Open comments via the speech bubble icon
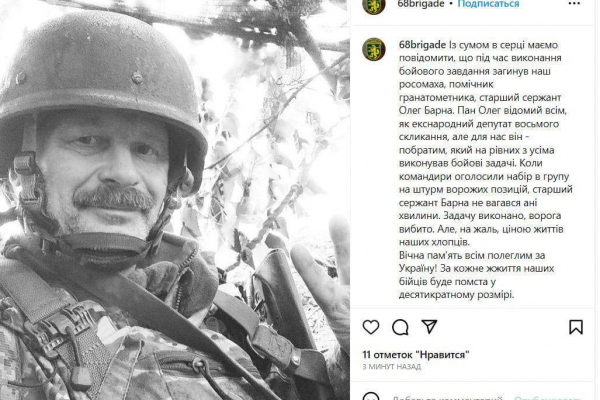Viewport: 600px width, 400px height. 400,327
